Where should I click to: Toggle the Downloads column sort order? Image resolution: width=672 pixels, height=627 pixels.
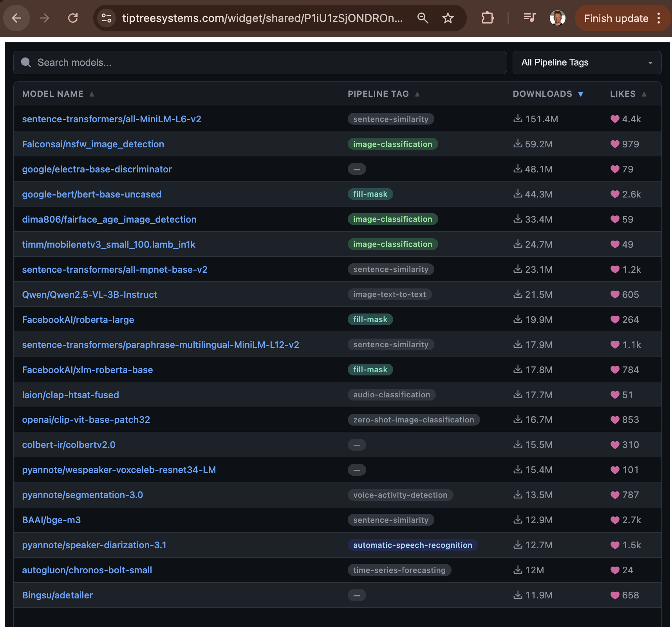(581, 94)
